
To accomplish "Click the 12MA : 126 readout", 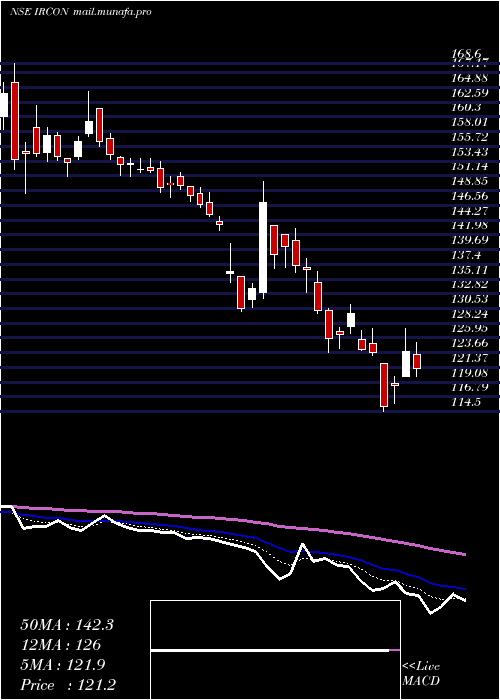I will click(x=61, y=645).
